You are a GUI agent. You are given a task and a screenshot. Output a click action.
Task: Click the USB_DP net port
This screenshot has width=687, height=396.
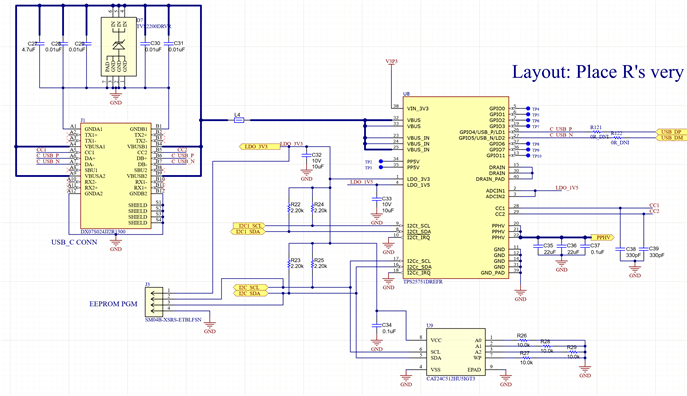[671, 132]
